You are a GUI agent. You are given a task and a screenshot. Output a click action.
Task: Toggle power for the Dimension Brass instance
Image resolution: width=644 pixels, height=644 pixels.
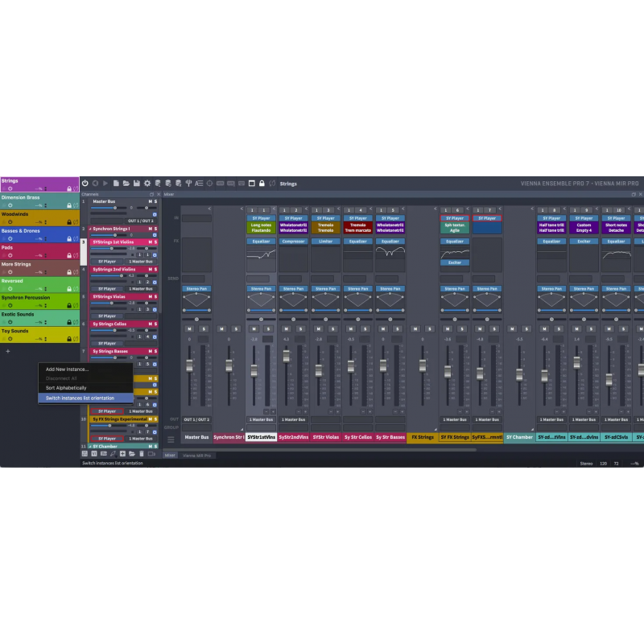tap(10, 204)
